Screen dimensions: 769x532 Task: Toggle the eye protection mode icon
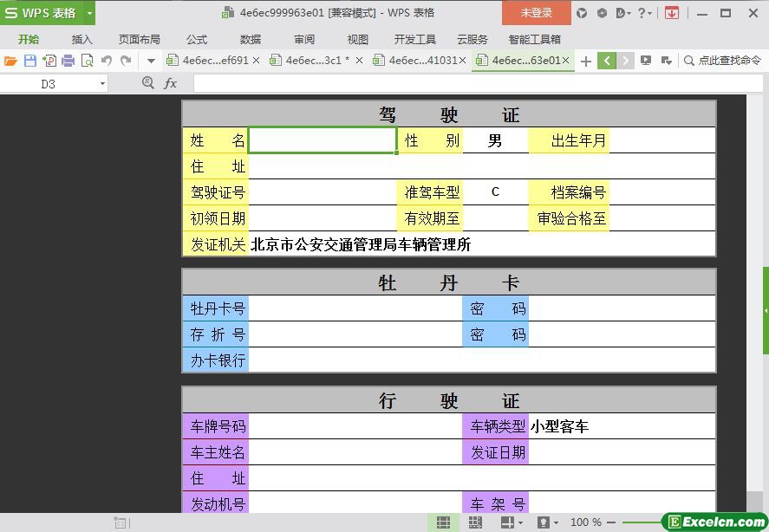[x=544, y=522]
